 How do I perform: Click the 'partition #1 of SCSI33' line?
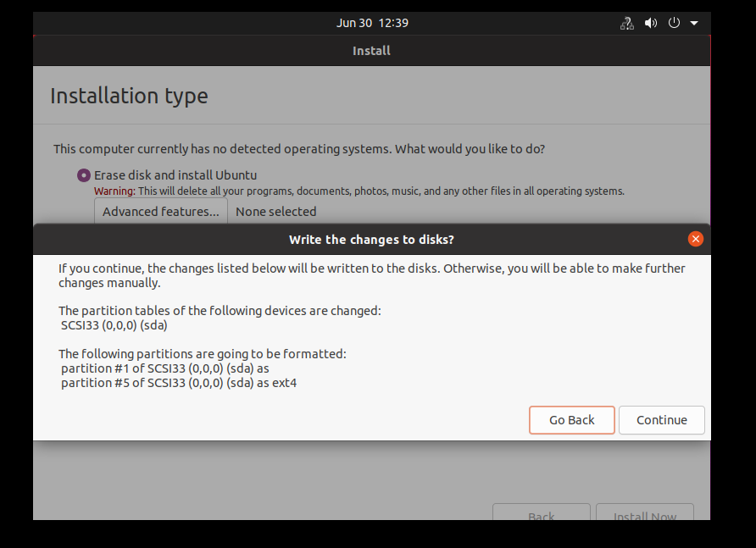[x=165, y=368]
